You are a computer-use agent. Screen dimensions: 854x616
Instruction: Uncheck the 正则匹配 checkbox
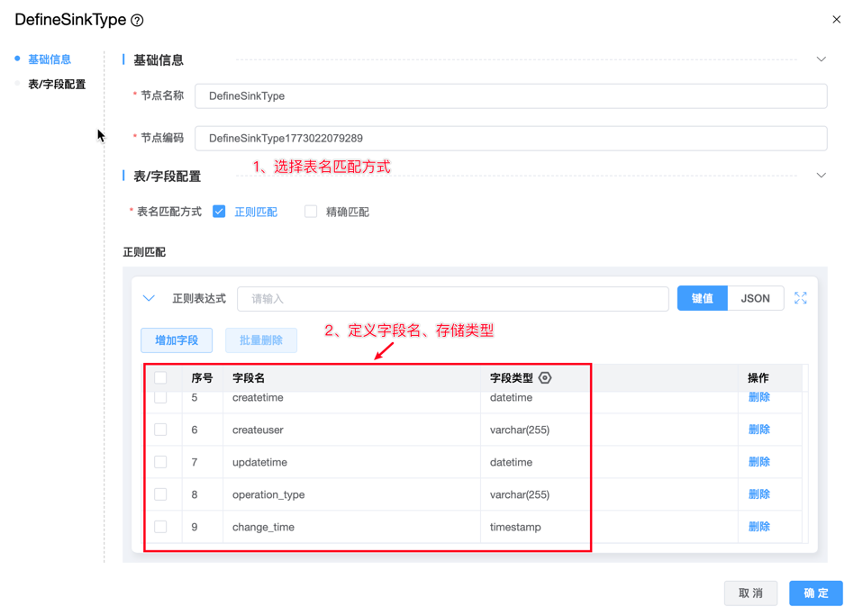coord(219,212)
